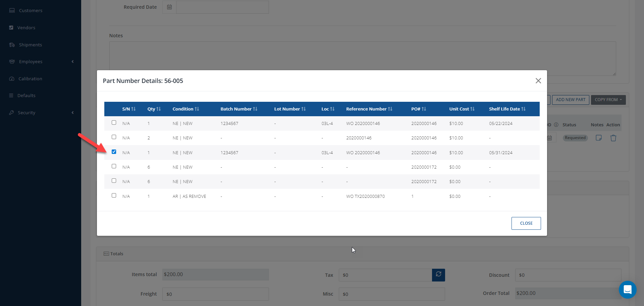
Task: Click the ADD NEW PART button
Action: coord(570,100)
